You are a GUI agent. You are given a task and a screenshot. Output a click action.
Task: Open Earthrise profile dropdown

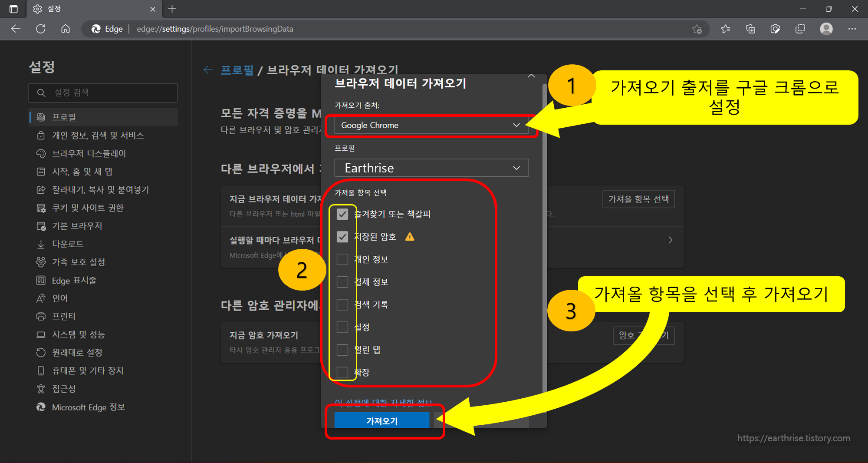click(431, 168)
